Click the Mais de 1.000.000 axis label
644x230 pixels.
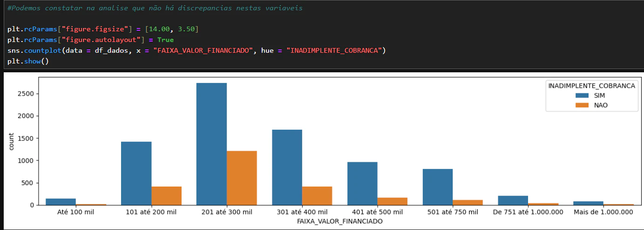(x=603, y=212)
